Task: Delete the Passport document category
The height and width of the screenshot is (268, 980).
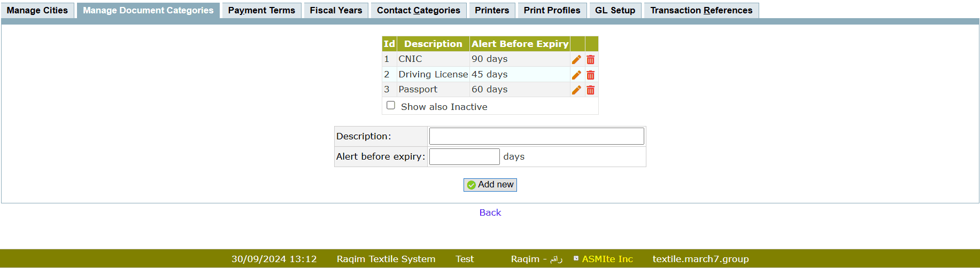Action: pyautogui.click(x=590, y=90)
